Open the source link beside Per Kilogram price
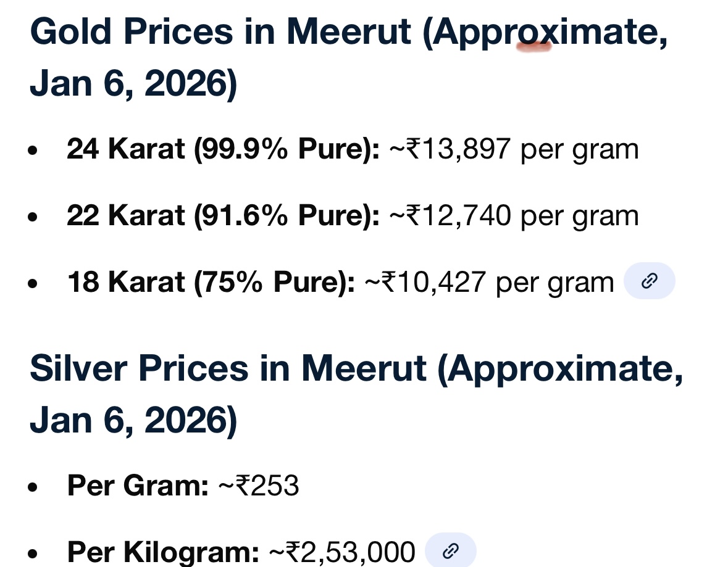The width and height of the screenshot is (728, 567). (x=451, y=549)
